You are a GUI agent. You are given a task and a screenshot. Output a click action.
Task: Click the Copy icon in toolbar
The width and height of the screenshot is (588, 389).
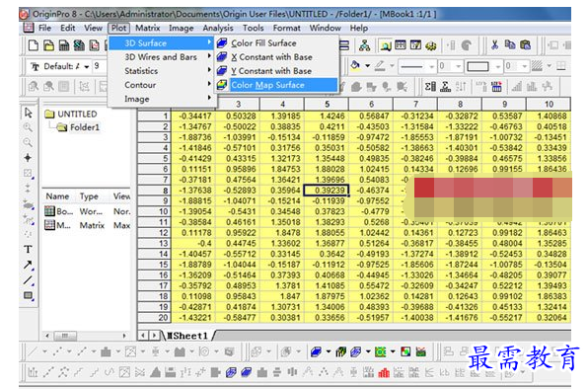point(510,45)
